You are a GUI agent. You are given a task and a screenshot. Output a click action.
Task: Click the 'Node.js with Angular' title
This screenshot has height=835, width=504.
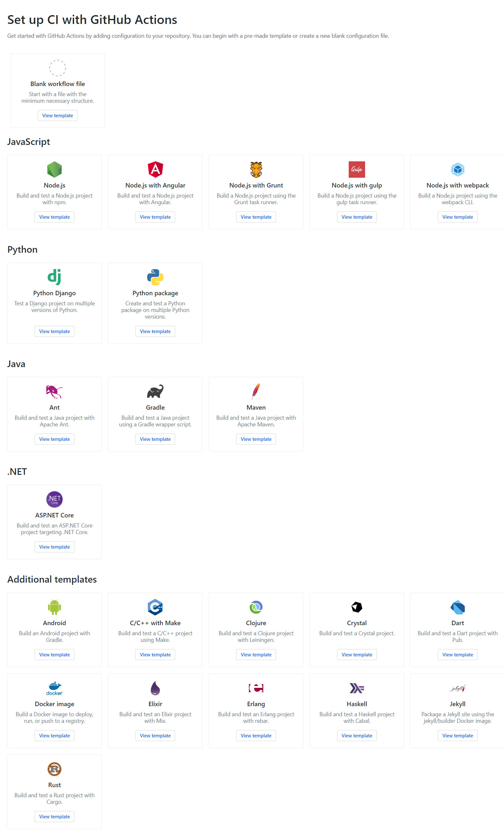(x=156, y=185)
